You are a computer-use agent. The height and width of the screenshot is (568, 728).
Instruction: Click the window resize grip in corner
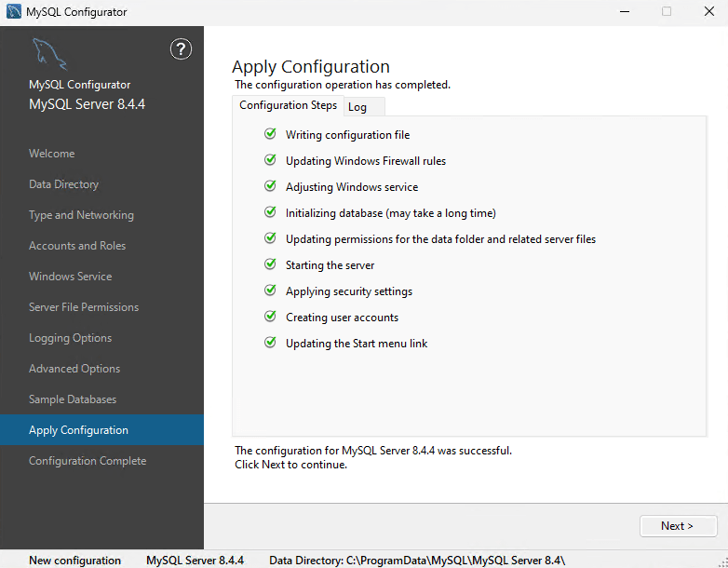(723, 563)
